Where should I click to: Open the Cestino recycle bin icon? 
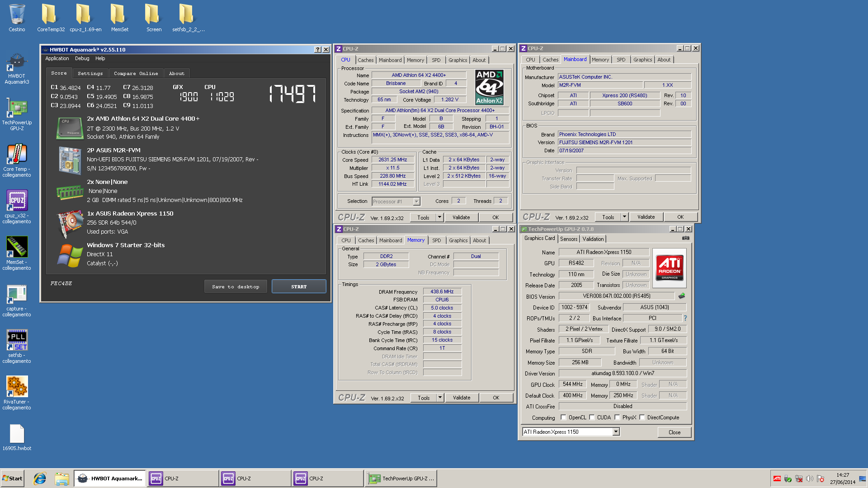coord(17,18)
